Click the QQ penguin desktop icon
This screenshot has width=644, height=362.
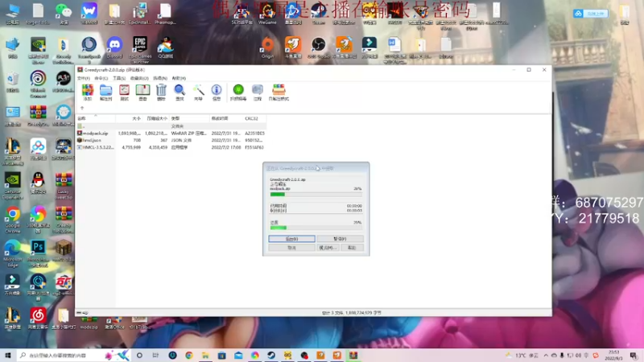click(x=38, y=183)
